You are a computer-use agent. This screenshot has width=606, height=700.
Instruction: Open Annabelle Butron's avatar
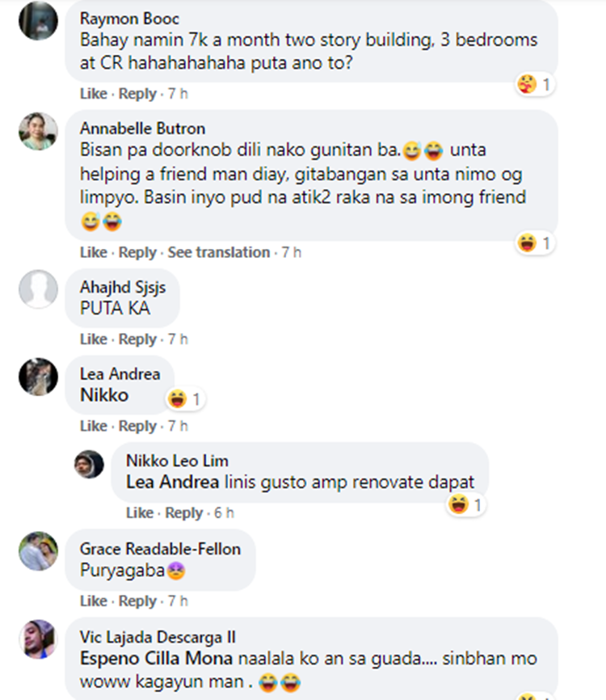tap(38, 131)
